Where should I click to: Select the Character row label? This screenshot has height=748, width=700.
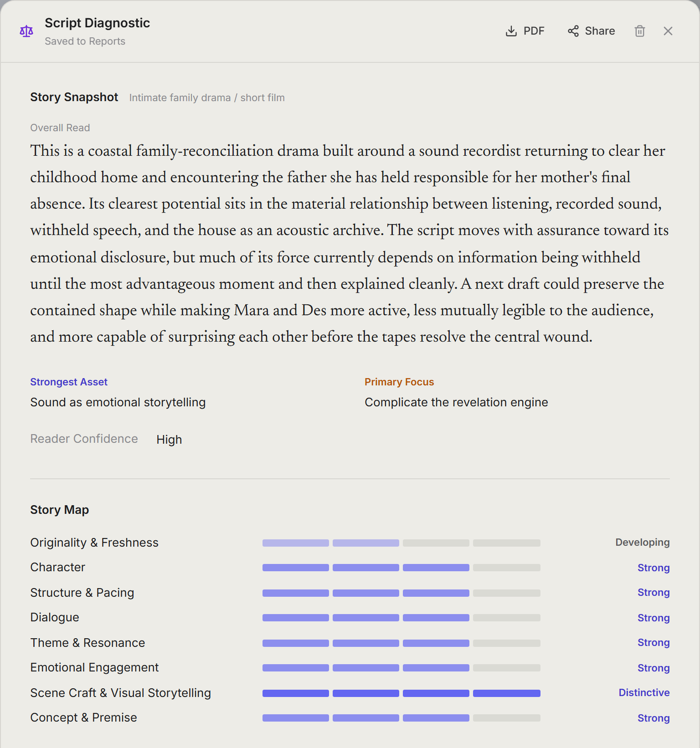[x=58, y=567]
